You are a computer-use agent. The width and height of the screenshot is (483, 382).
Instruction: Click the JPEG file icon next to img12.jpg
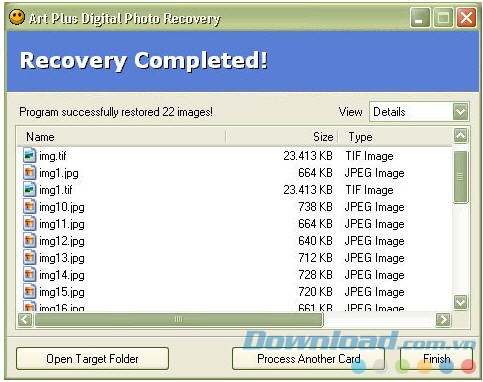tap(29, 241)
